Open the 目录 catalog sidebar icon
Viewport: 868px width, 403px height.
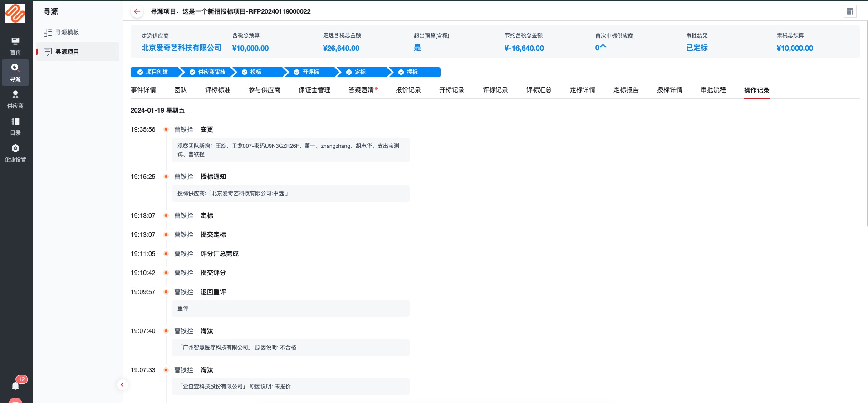15,126
